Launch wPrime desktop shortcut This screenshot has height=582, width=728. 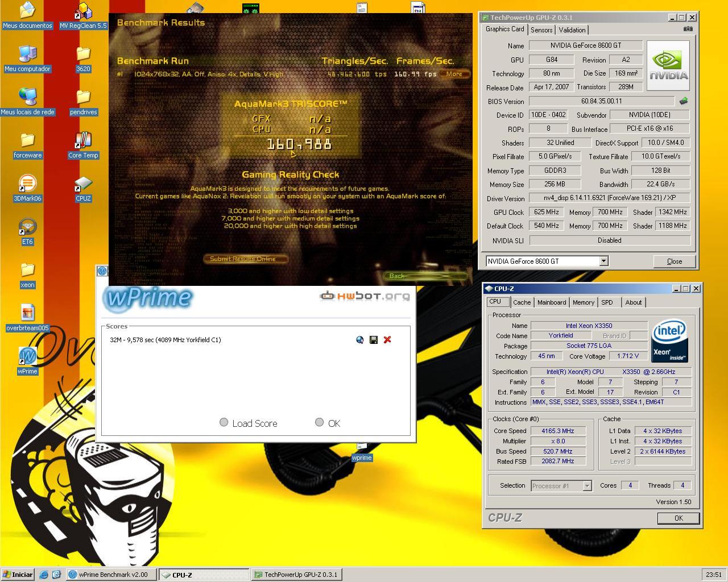[27, 361]
